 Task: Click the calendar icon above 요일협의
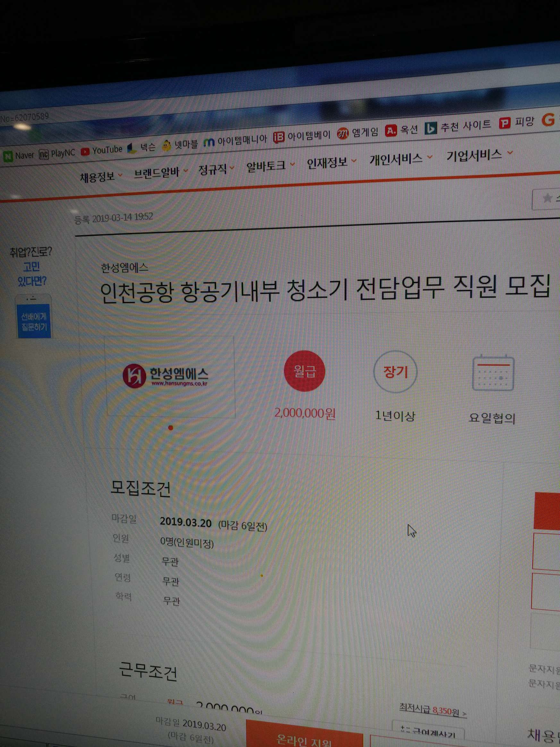click(493, 373)
